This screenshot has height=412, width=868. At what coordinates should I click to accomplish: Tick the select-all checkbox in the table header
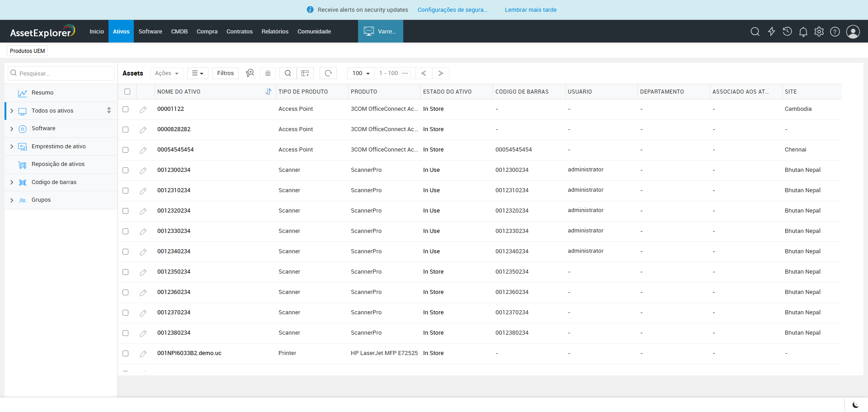[x=127, y=92]
